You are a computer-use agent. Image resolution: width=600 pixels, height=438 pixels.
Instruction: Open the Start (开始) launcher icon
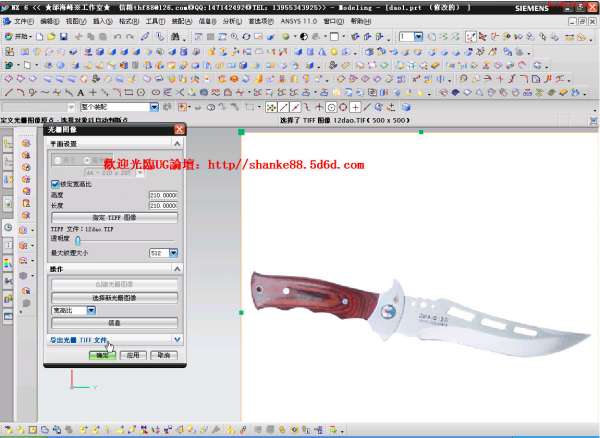point(18,37)
